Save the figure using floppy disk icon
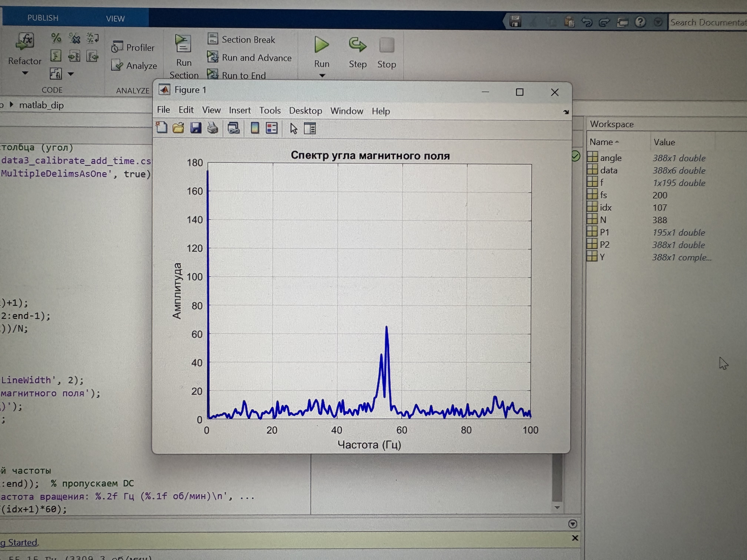The height and width of the screenshot is (560, 747). tap(195, 128)
